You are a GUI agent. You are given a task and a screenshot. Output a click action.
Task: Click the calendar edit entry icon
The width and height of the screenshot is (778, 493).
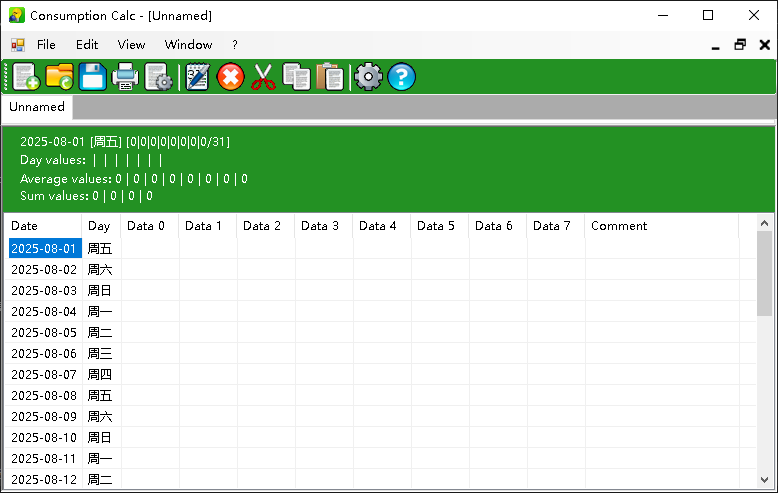coord(197,77)
